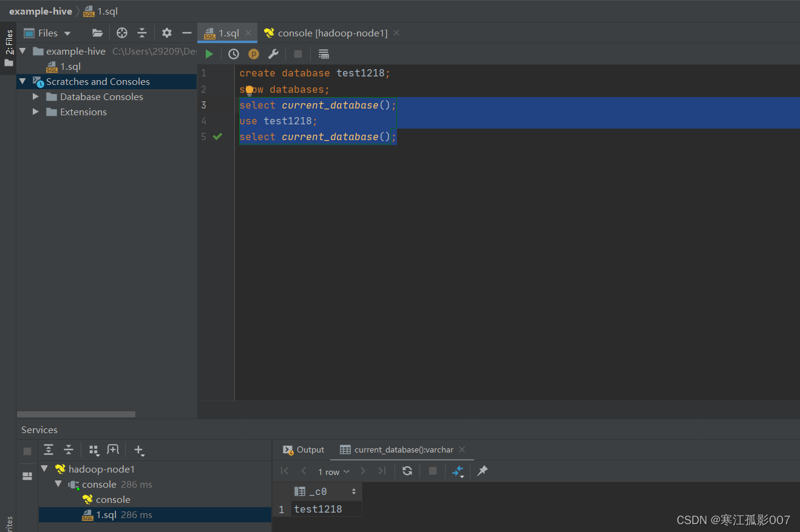This screenshot has width=800, height=532.
Task: Select Database Consoles in the tree
Action: coord(101,96)
